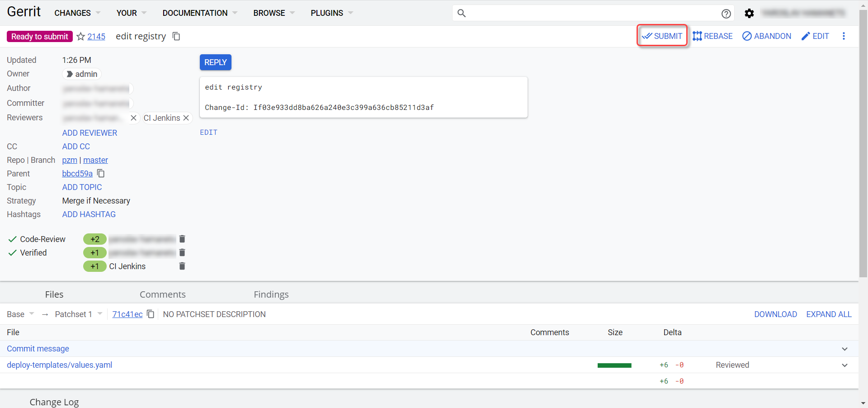
Task: Delete the Code-Review +2 vote
Action: point(182,239)
